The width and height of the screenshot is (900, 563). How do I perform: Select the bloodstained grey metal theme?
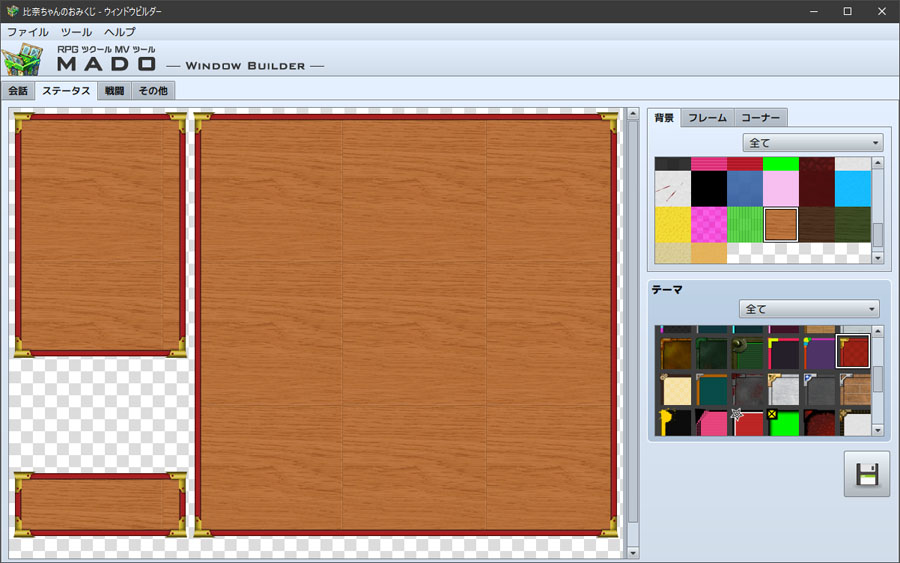pos(747,389)
